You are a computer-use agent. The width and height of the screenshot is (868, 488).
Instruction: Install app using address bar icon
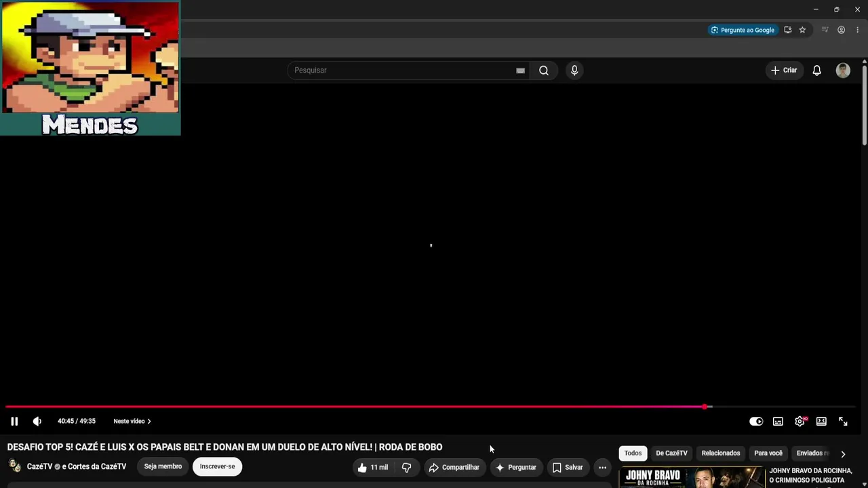(x=788, y=30)
